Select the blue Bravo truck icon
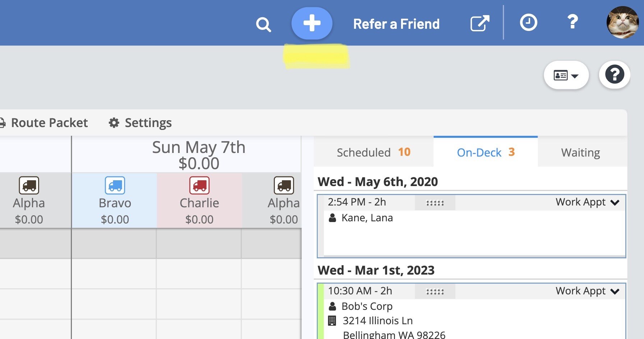Screen dimensions: 644x339 [x=115, y=185]
